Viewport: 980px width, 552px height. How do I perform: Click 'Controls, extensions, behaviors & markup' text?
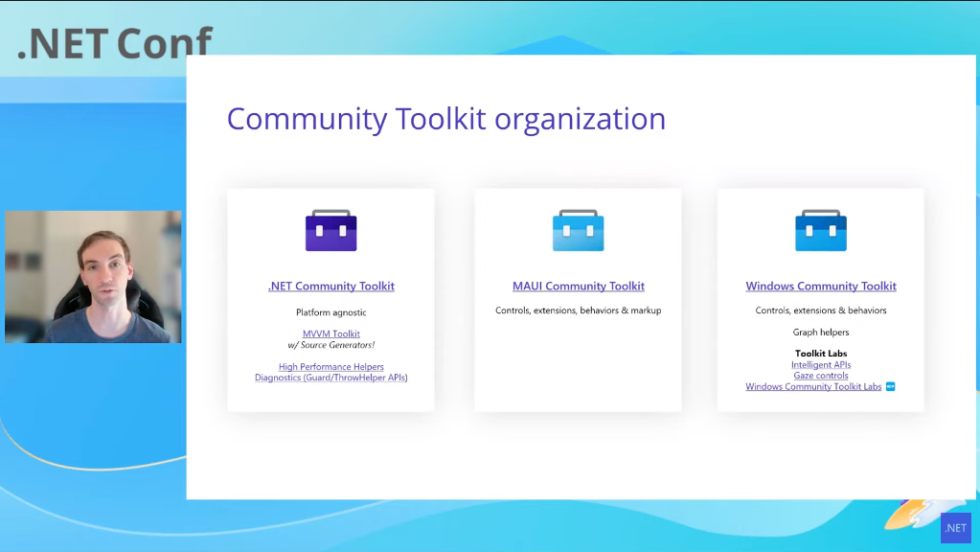point(578,310)
